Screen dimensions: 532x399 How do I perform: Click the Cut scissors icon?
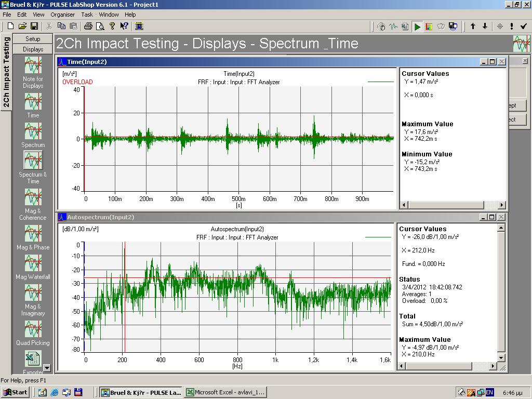tap(49, 26)
